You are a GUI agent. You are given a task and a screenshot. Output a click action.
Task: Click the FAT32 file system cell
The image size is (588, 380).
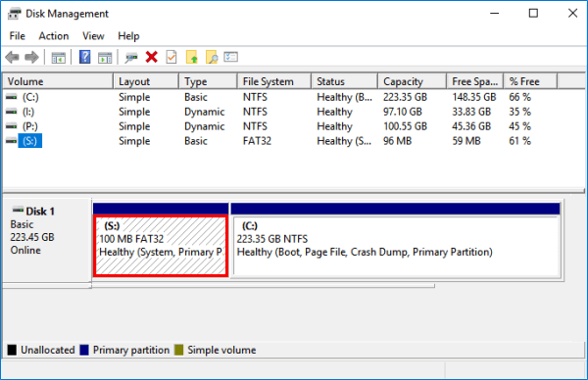(x=257, y=141)
